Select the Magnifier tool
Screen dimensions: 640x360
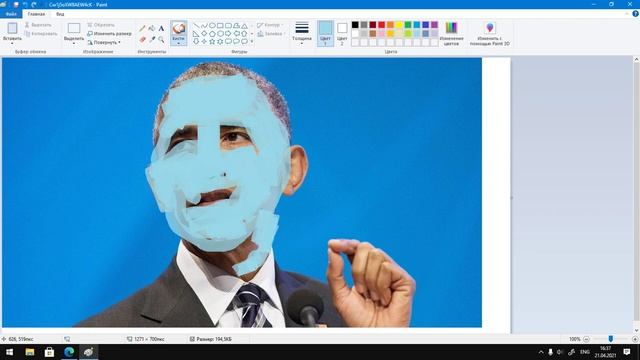[x=161, y=40]
